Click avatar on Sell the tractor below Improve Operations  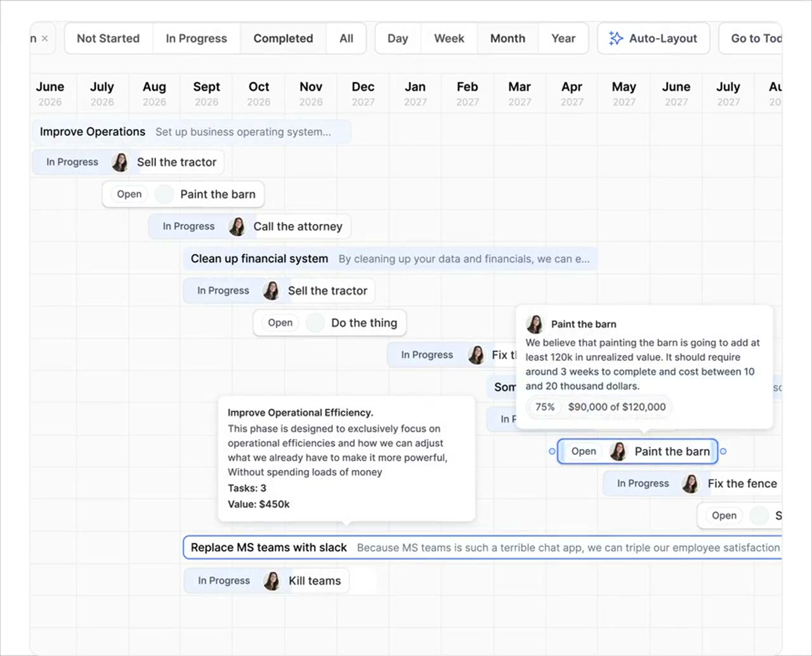click(x=120, y=162)
